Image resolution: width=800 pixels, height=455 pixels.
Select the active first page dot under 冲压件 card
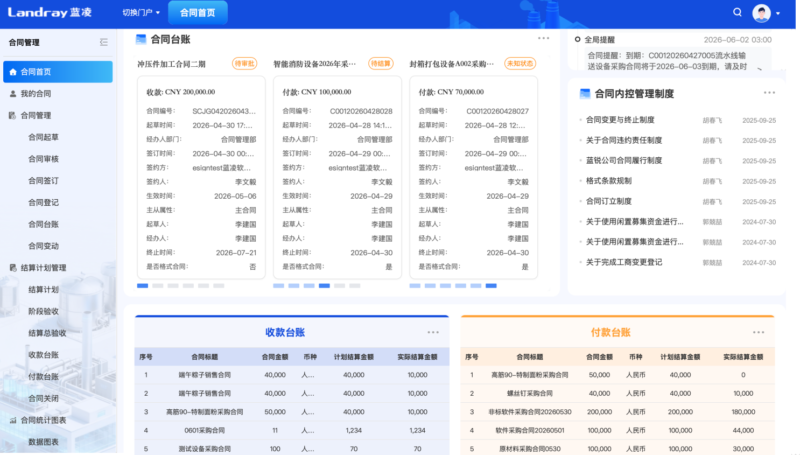[x=142, y=286]
